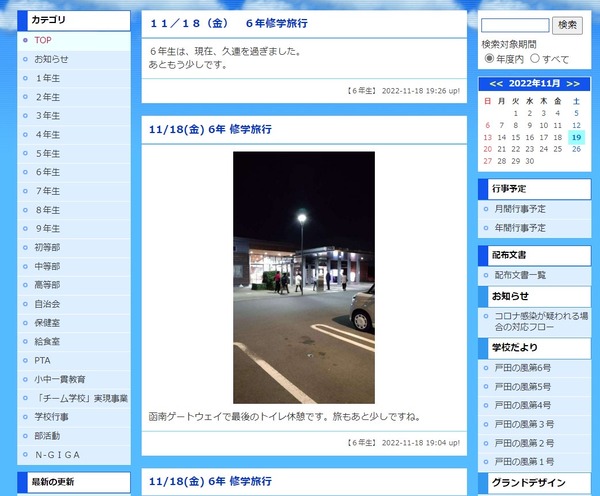Image resolution: width=600 pixels, height=496 pixels.
Task: Open 戸田の風第5号 newsletter
Action: coord(523,387)
